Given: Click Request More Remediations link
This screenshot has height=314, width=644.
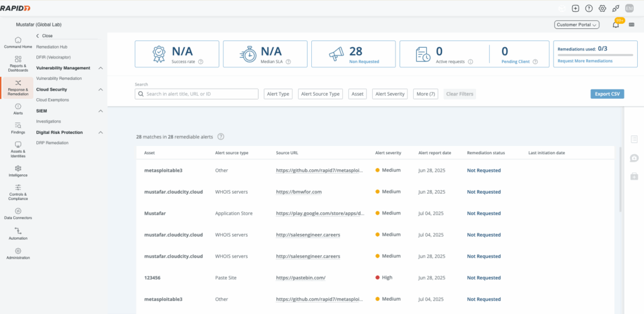Looking at the screenshot, I should coord(585,61).
